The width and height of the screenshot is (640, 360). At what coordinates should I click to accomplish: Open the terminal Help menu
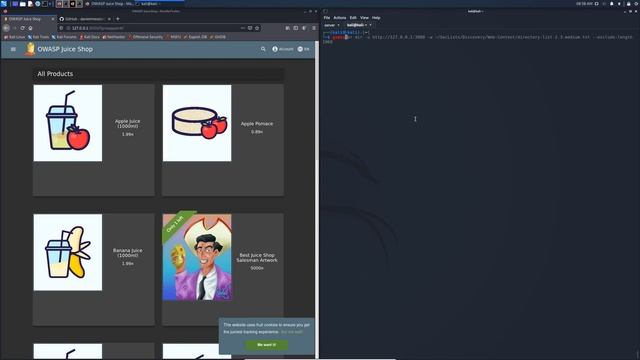[376, 18]
